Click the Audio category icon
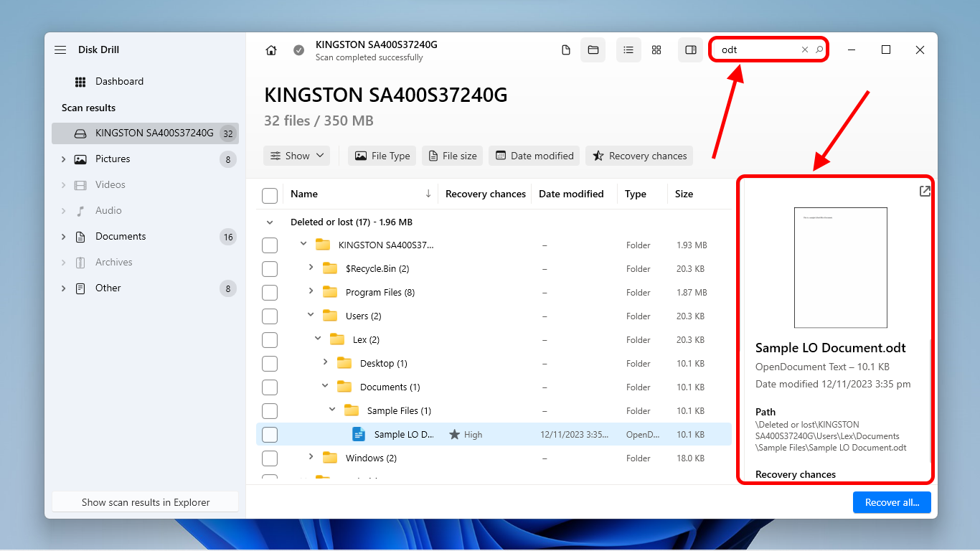 (80, 211)
